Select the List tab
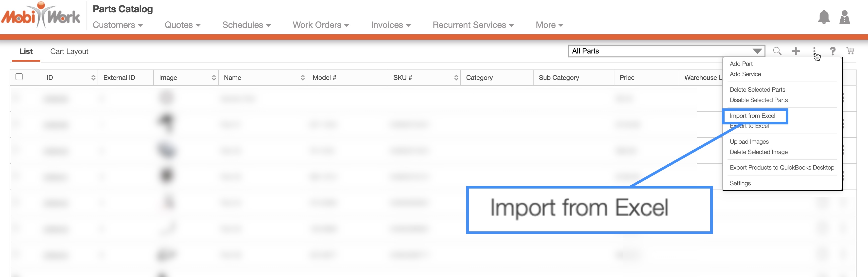868x277 pixels. pos(26,52)
